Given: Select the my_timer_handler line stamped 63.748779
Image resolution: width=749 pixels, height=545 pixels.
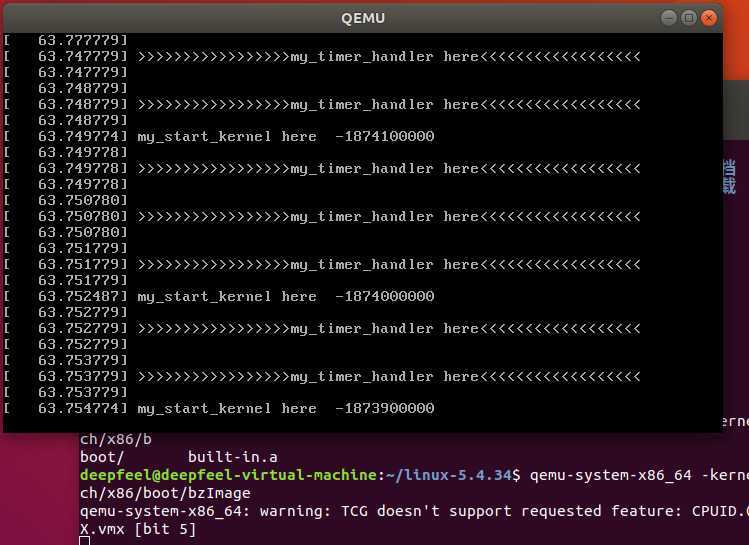Looking at the screenshot, I should (322, 105).
